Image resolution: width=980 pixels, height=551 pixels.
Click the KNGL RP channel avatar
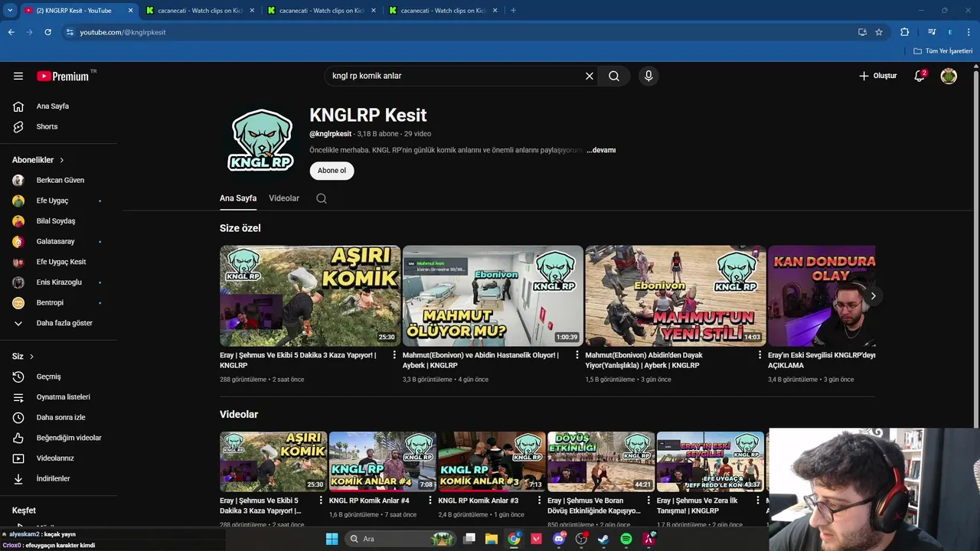tap(261, 139)
